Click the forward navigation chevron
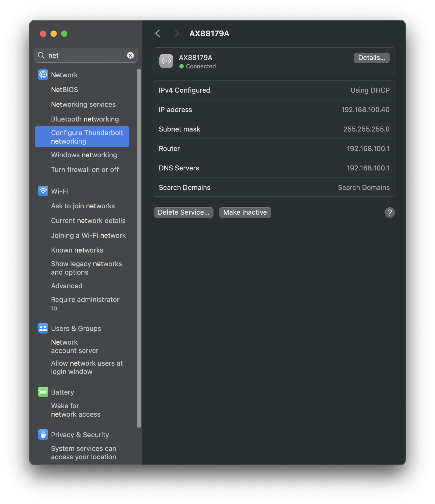Screen dimensions: 435x504 [176, 34]
